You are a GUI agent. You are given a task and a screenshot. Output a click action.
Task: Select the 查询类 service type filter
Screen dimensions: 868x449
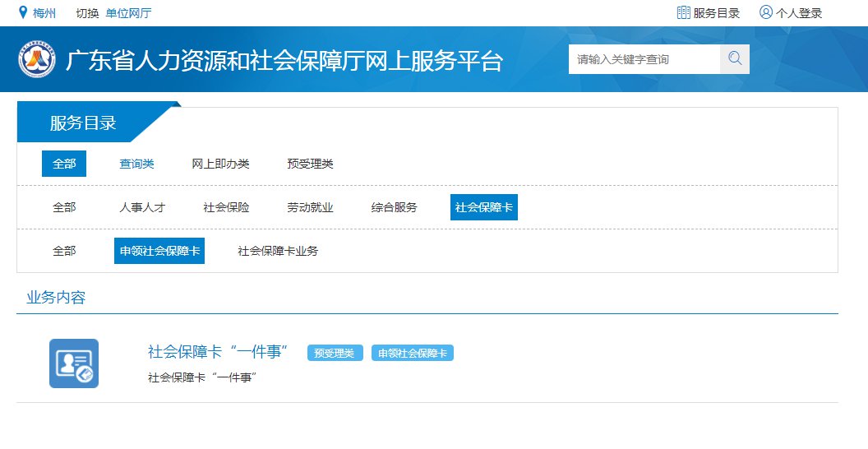[136, 164]
